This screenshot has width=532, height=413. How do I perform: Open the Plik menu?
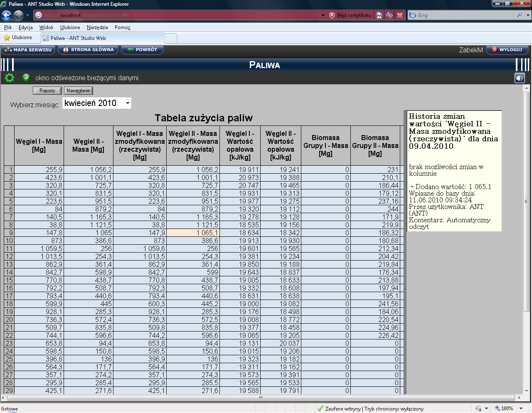click(x=8, y=27)
